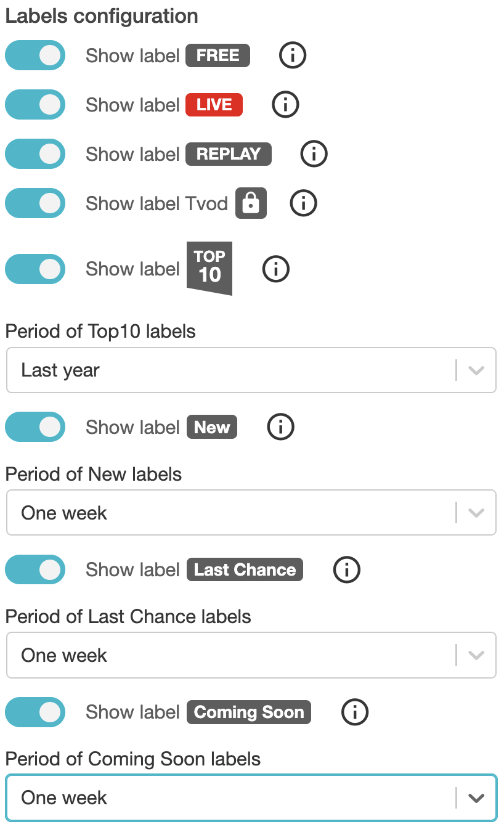504x832 pixels.
Task: Switch off the Show label Tvod toggle
Action: pyautogui.click(x=35, y=203)
